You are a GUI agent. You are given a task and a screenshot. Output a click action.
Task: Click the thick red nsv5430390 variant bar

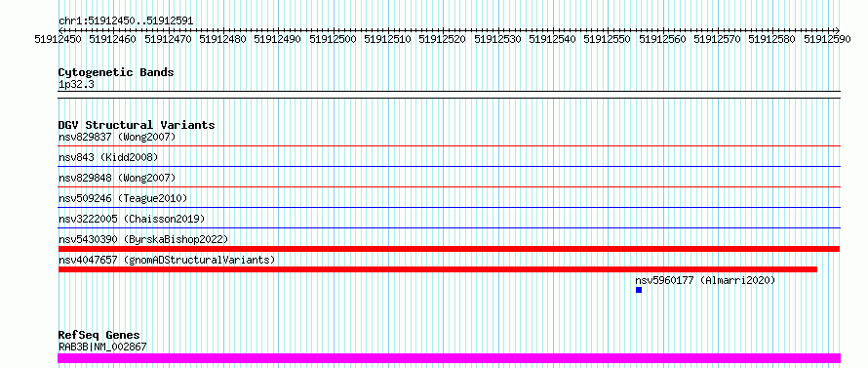[x=449, y=249]
